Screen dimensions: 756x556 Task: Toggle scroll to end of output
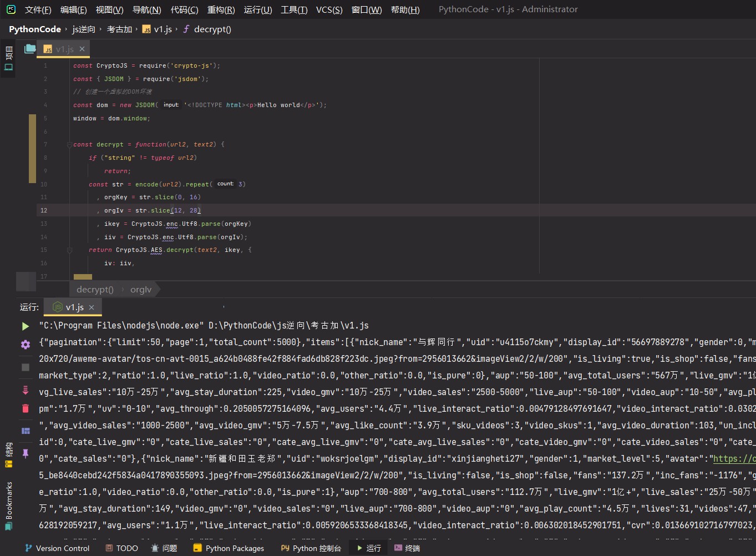tap(25, 390)
